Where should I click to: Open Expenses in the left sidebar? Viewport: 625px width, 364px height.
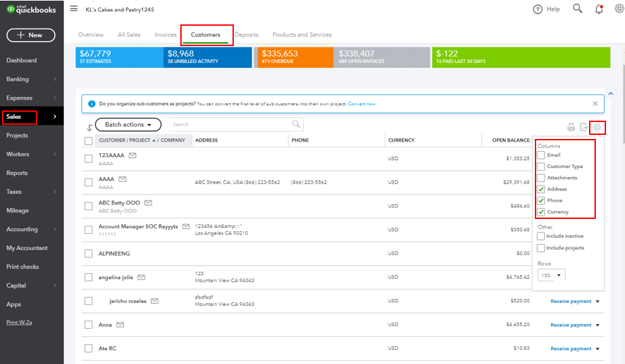click(x=20, y=98)
